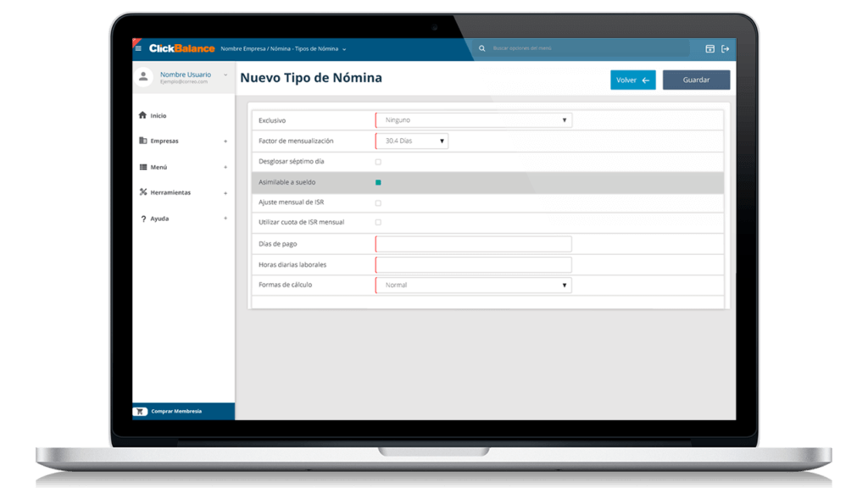Open Factor de mensualización dropdown
The image size is (868, 488).
(412, 141)
